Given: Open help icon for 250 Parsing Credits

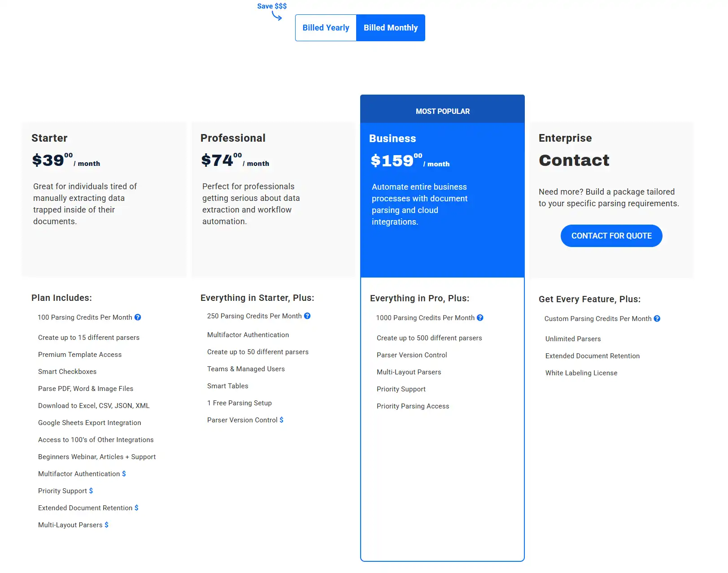Looking at the screenshot, I should [x=307, y=316].
